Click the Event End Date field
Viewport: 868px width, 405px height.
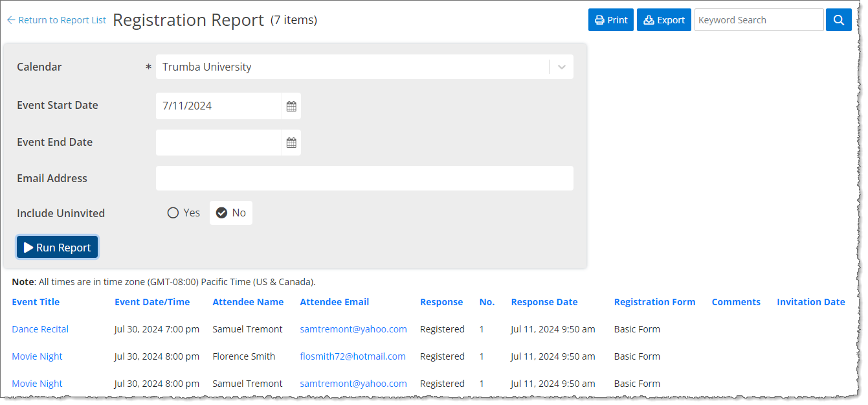click(219, 143)
